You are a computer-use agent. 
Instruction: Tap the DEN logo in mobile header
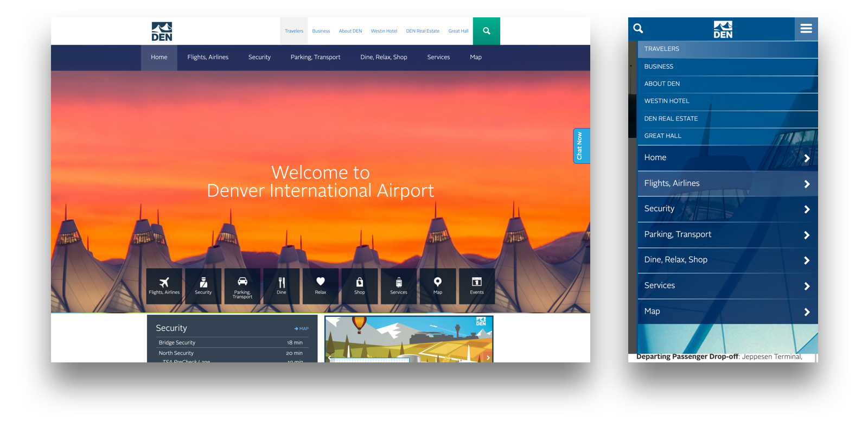[x=723, y=29]
